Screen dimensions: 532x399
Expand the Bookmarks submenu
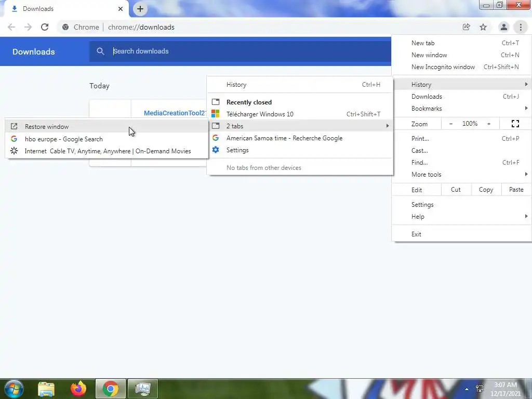click(x=461, y=108)
